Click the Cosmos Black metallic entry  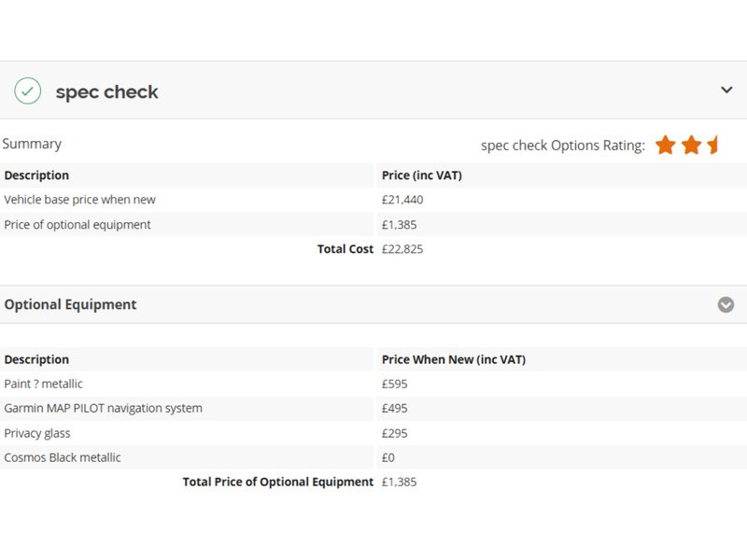click(x=62, y=457)
